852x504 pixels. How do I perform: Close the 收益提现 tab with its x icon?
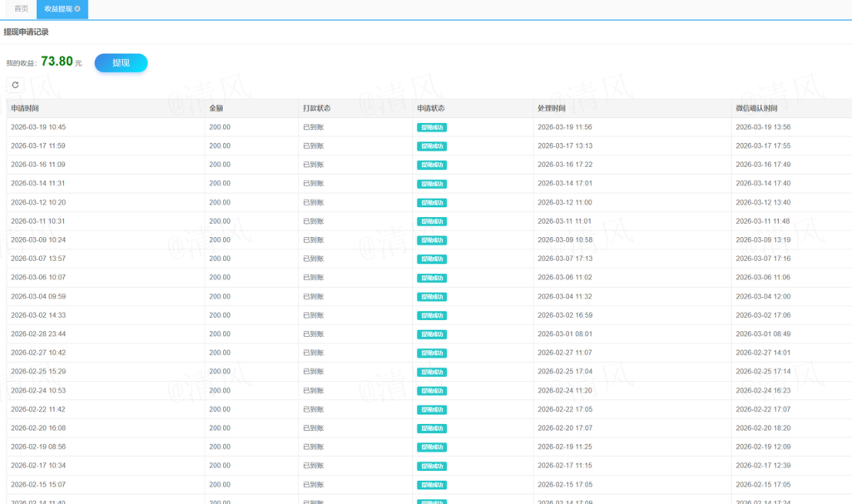click(77, 8)
